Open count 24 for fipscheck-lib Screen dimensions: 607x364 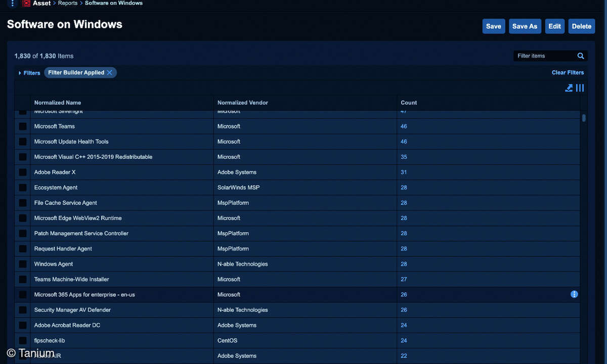tap(404, 340)
